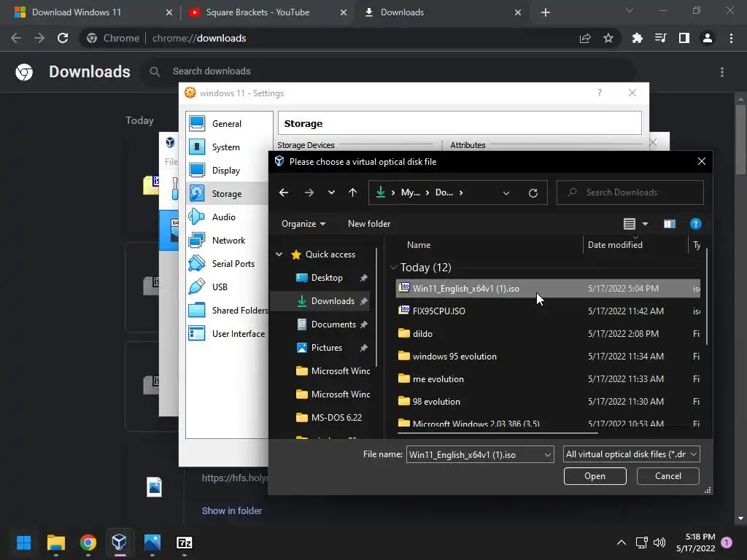The height and width of the screenshot is (560, 747).
Task: Create a New folder
Action: pos(368,224)
